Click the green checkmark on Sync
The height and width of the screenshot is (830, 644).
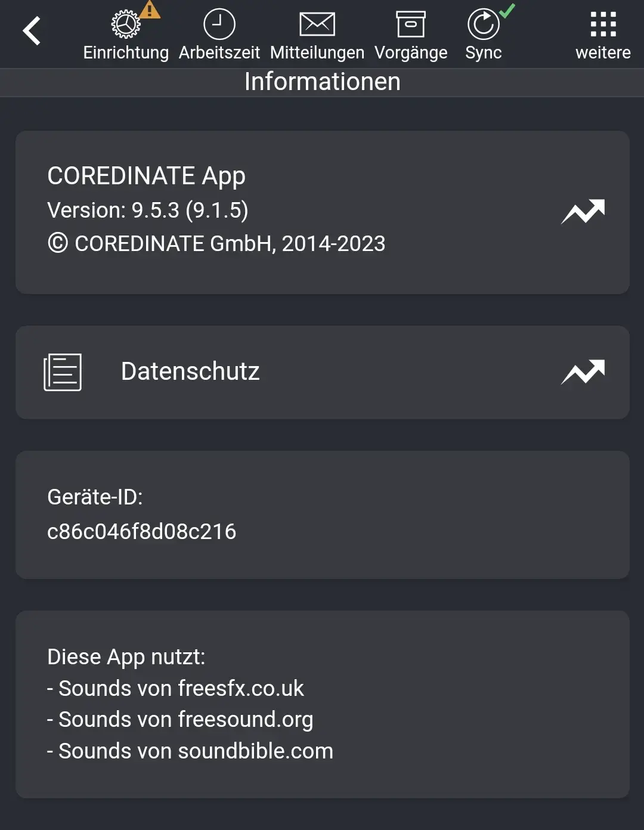click(506, 10)
